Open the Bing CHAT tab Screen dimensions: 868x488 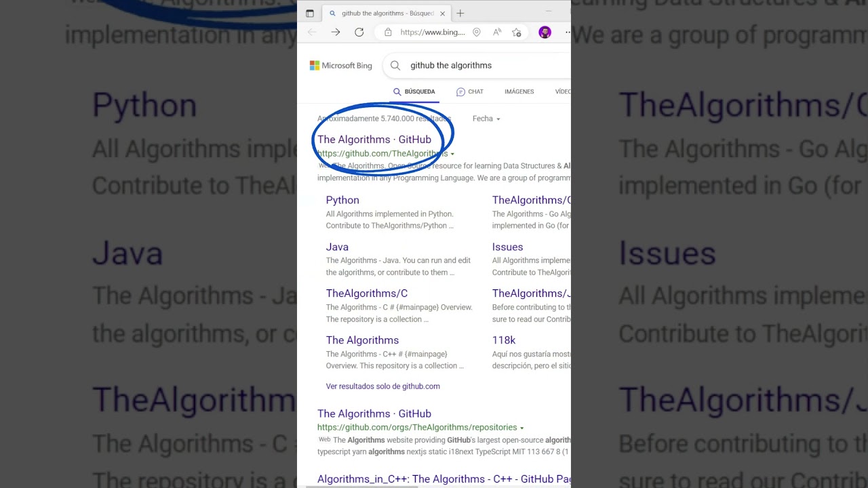pyautogui.click(x=470, y=91)
